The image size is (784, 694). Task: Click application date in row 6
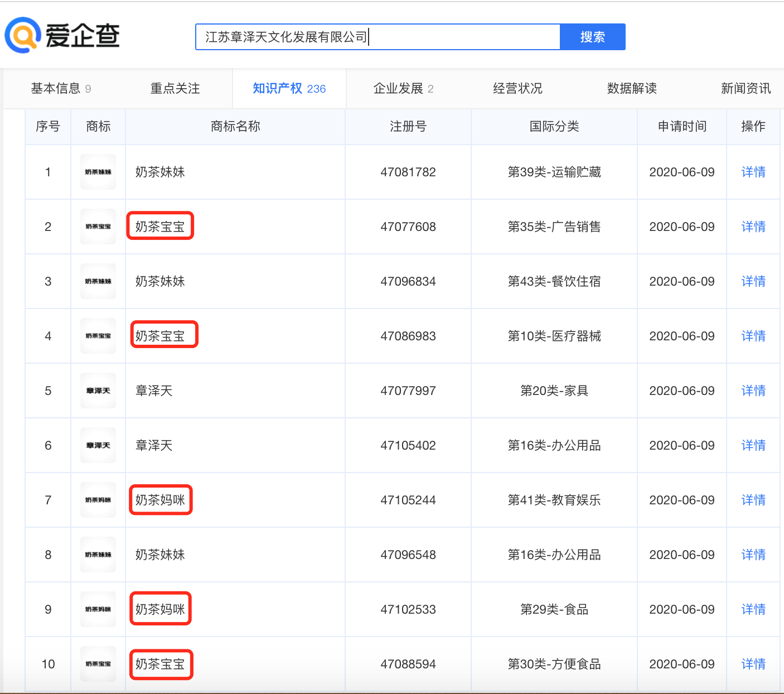(682, 445)
